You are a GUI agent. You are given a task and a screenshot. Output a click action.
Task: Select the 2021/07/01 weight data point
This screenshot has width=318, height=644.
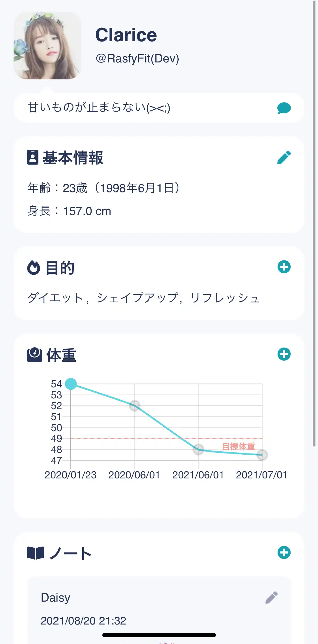pyautogui.click(x=262, y=455)
